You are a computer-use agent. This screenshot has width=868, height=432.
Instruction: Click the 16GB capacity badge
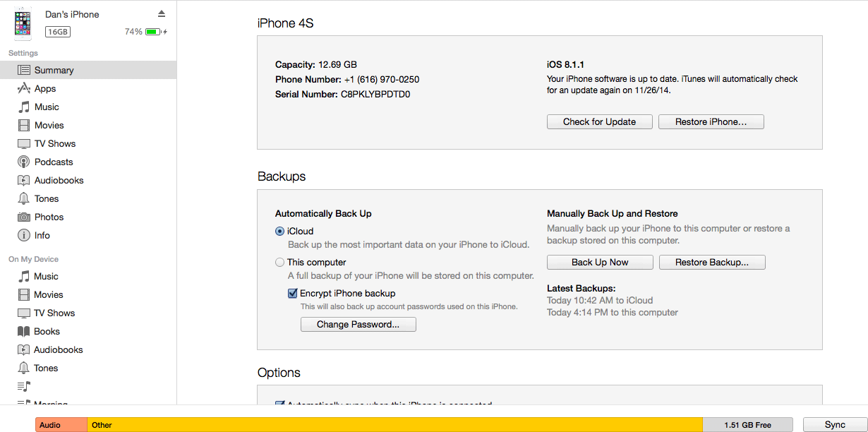pyautogui.click(x=58, y=32)
